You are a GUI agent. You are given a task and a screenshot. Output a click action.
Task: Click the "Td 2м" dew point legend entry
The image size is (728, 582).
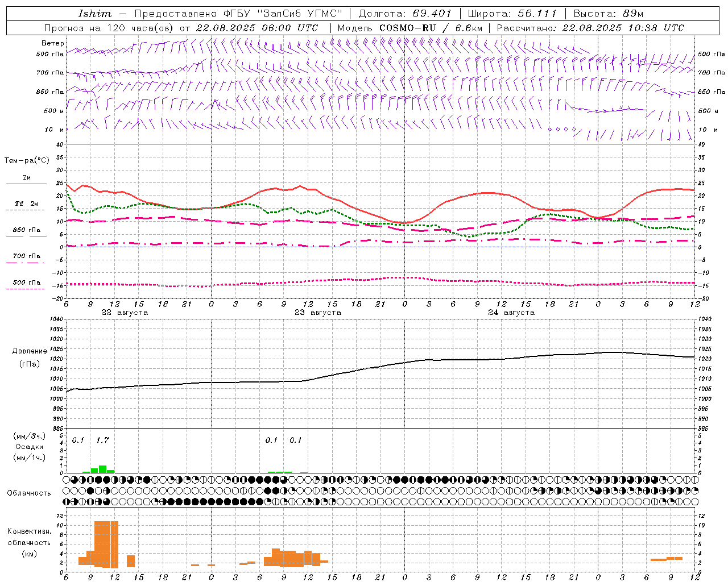(26, 203)
